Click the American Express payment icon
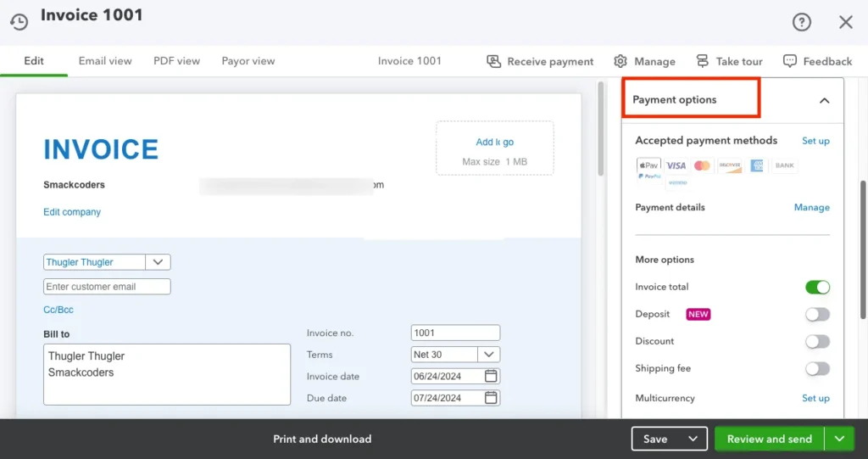This screenshot has width=868, height=459. tap(757, 165)
